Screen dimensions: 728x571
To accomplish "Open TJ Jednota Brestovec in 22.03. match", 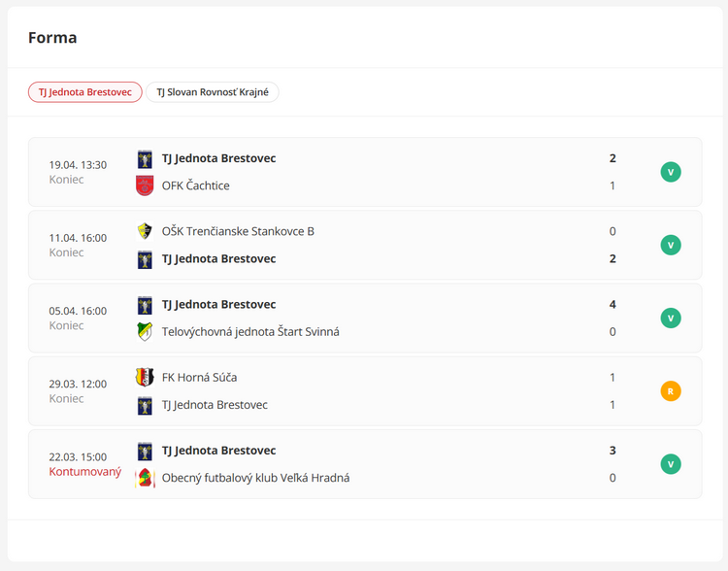I will pos(218,451).
